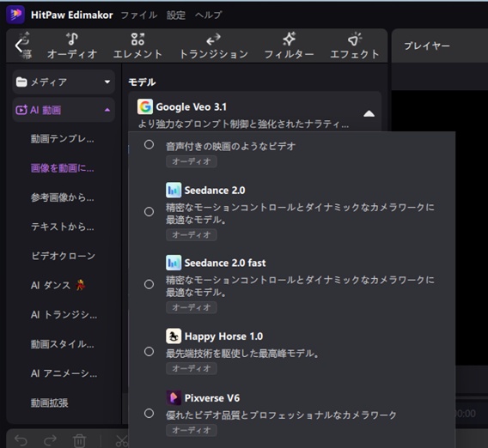488x448 pixels.
Task: Select ビデオクローン in the sidebar
Action: pos(64,256)
